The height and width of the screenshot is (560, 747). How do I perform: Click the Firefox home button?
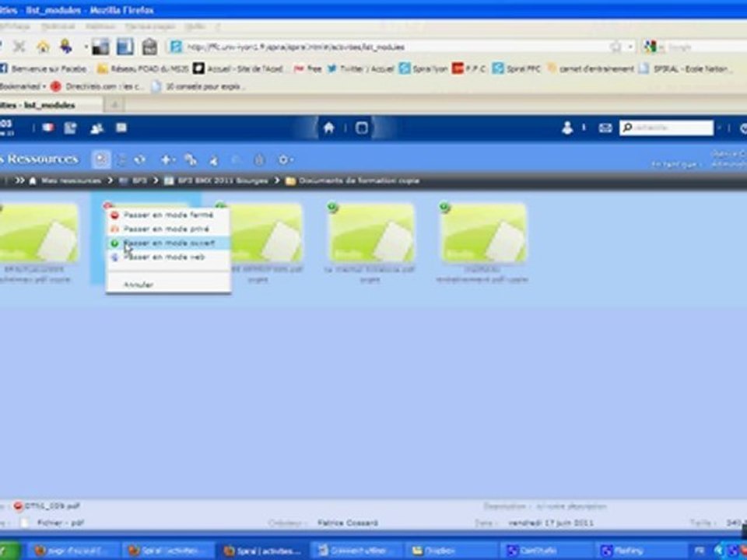coord(44,47)
